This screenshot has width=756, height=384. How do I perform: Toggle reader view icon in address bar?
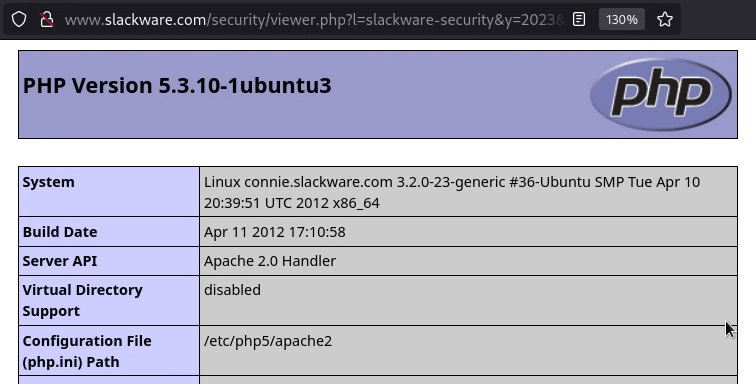click(579, 20)
